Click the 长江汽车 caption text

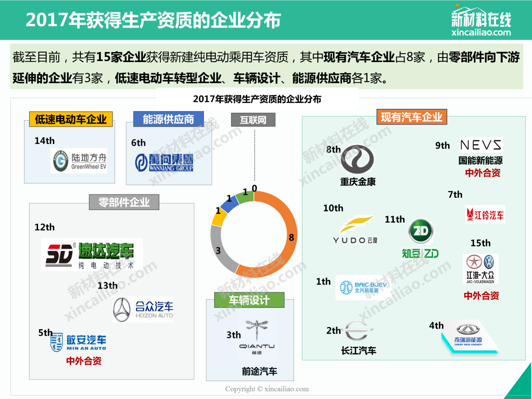(x=359, y=351)
